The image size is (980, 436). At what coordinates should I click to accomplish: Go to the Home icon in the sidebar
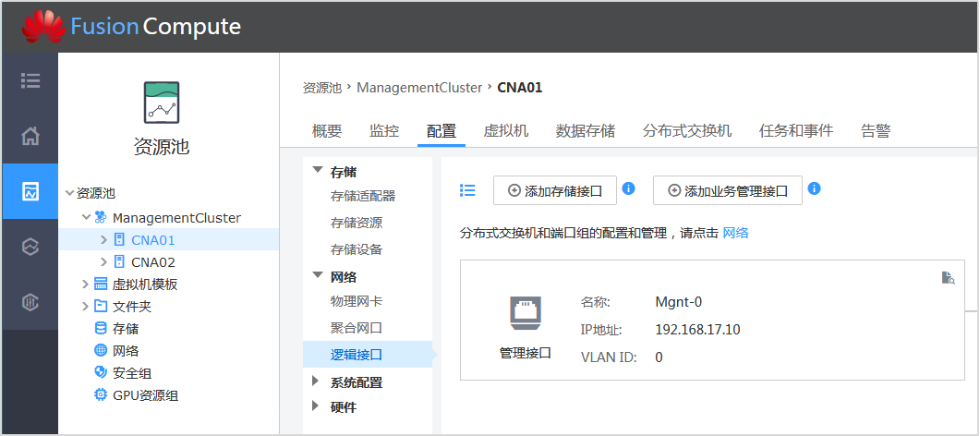30,136
